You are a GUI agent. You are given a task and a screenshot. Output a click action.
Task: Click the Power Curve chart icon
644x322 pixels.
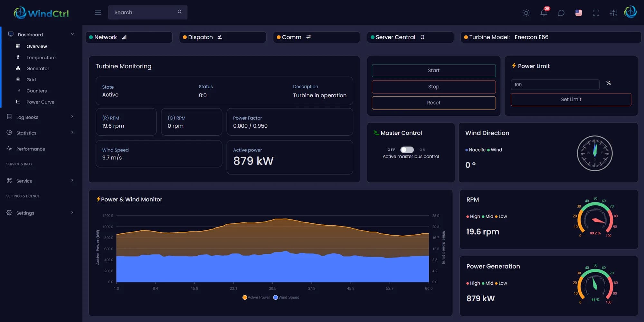click(x=18, y=102)
